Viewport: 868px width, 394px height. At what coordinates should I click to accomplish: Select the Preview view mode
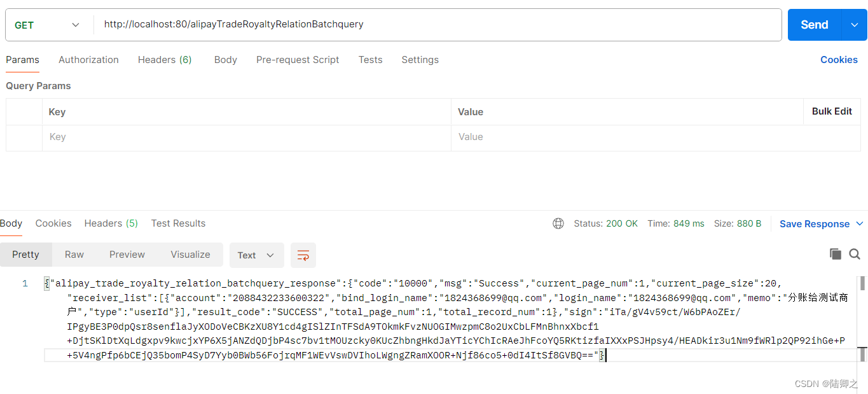click(127, 255)
